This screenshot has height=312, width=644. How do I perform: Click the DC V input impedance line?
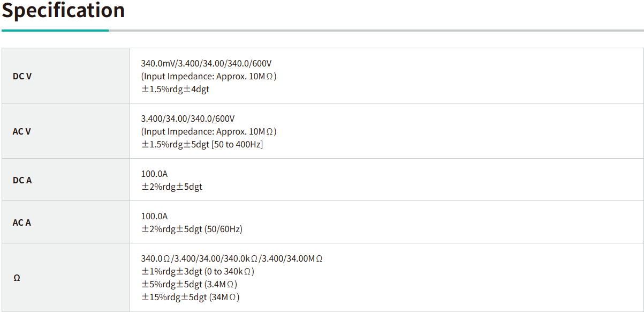click(x=209, y=76)
